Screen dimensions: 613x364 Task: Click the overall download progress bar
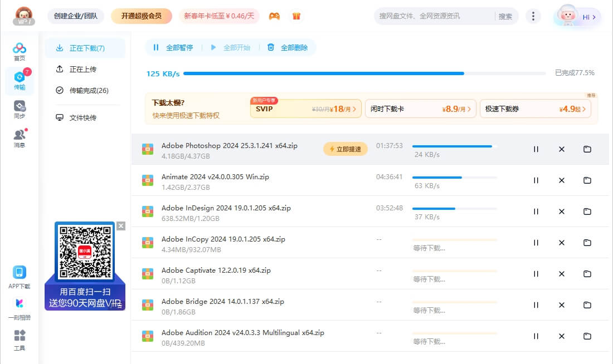point(364,73)
